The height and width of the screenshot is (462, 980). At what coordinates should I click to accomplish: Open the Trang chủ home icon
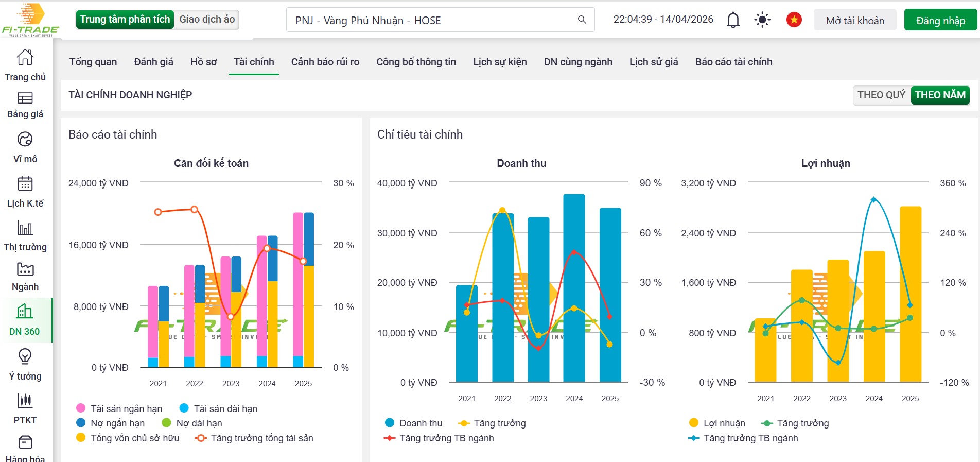[25, 57]
